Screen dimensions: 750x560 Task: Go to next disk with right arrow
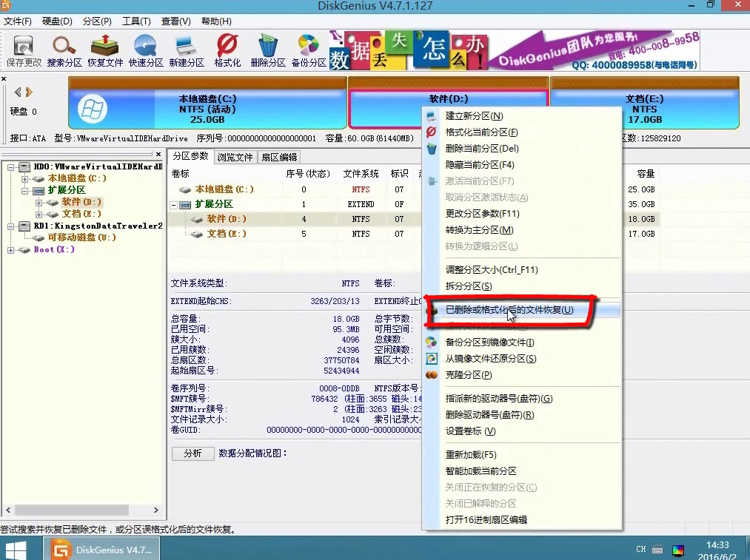[x=29, y=92]
